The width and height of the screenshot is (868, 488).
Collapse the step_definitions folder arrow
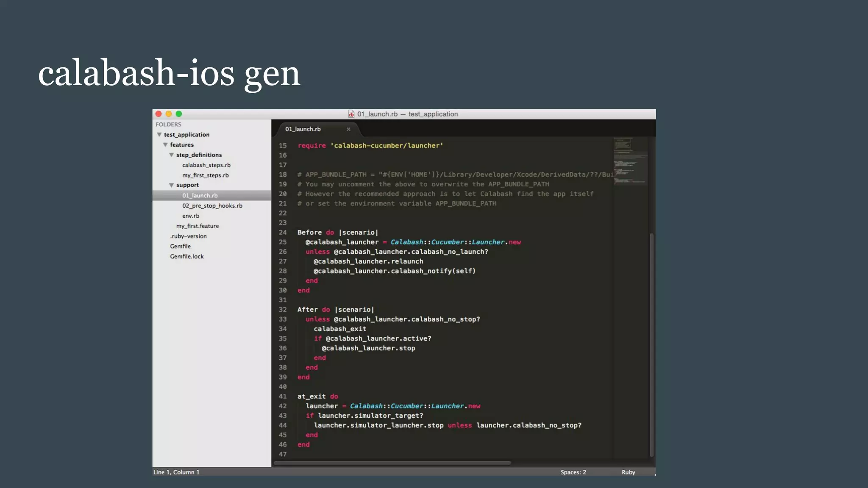pyautogui.click(x=172, y=155)
